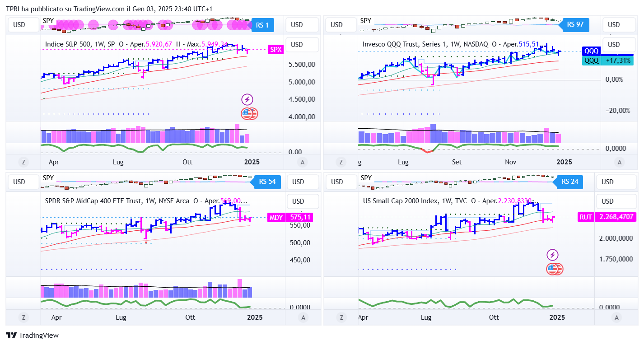Click the lightning bolt icon on the Small Cap 2000 chart
Screen dimensions: 644x345
552,255
